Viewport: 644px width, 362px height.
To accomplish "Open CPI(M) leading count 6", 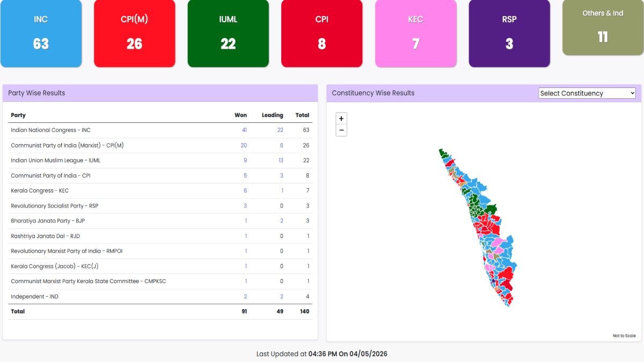I will pos(282,145).
